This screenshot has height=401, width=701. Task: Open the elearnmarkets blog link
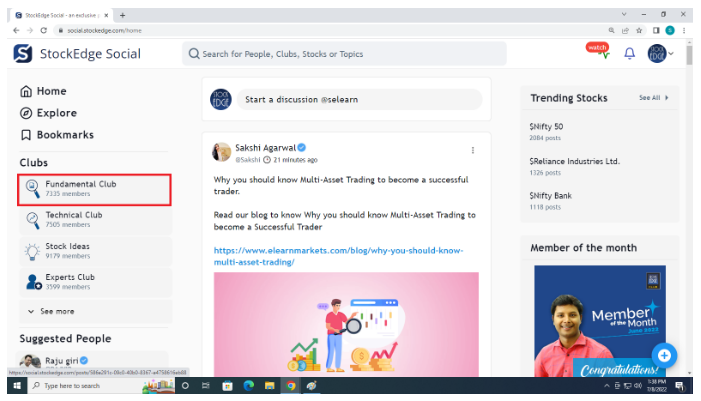[x=338, y=256]
